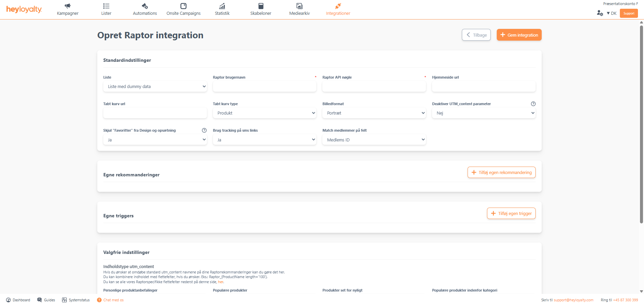
Task: Open the Mediearkiv image icon
Action: [300, 6]
